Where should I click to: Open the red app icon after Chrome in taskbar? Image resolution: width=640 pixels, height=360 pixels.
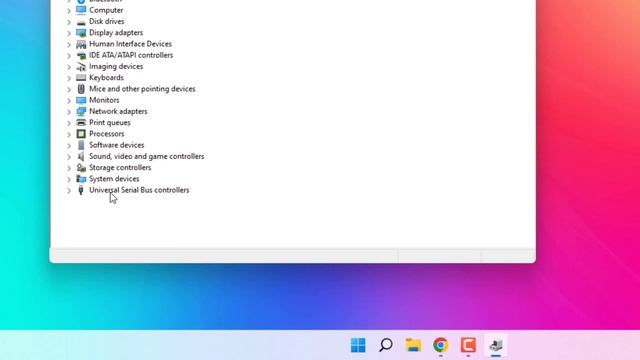(x=468, y=345)
